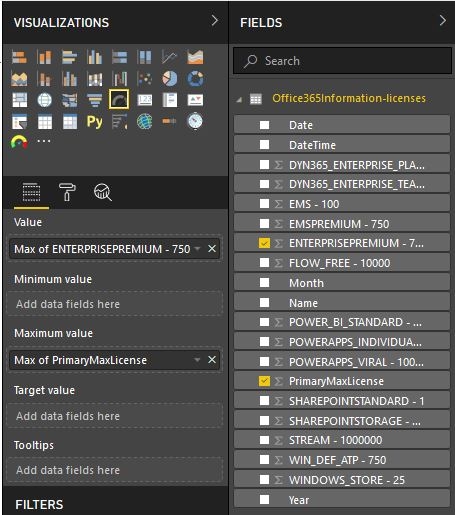The image size is (455, 515).
Task: Choose the ArcGIS Maps globe visual
Action: point(144,121)
